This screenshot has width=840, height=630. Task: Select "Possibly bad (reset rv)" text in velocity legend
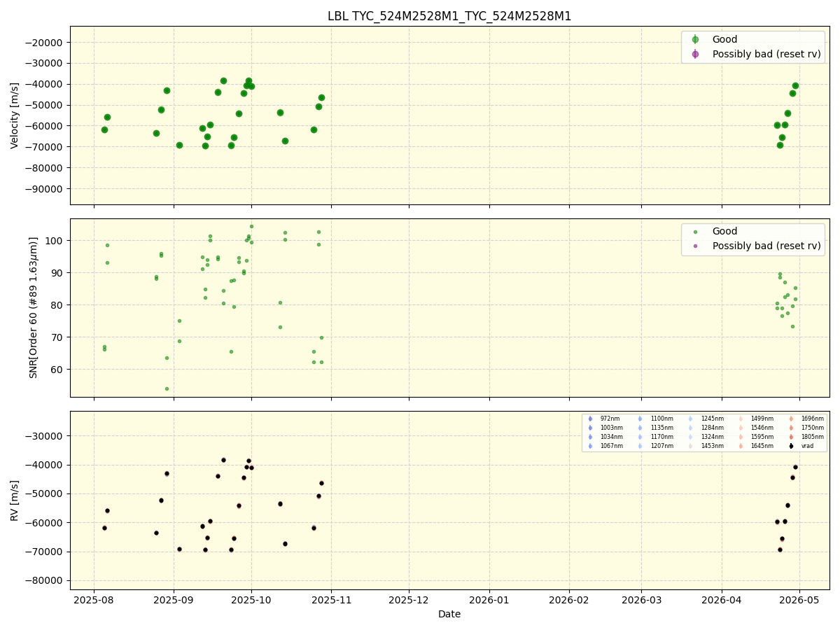coord(766,54)
